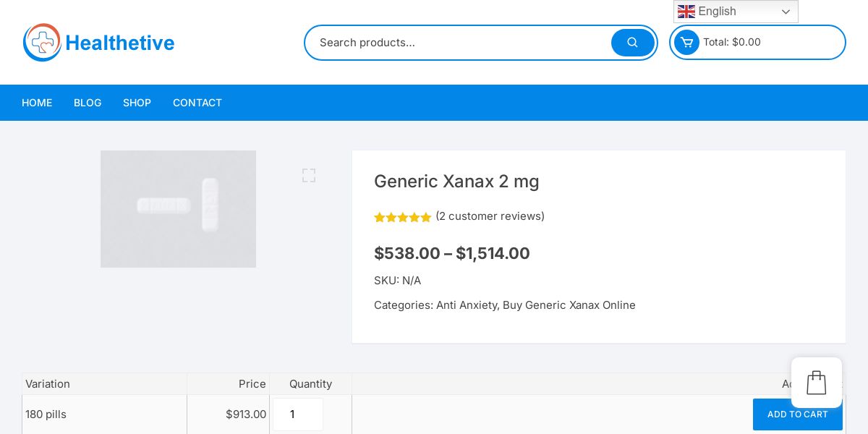Viewport: 868px width, 434px height.
Task: Click the five-star rating icons
Action: click(402, 217)
